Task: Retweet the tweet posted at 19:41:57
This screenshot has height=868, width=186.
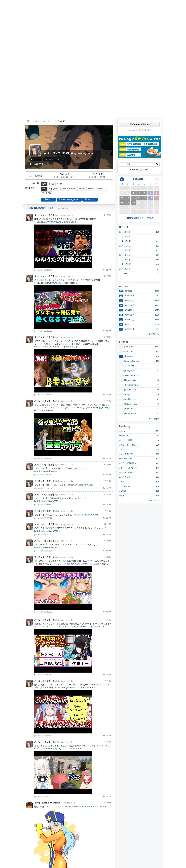Action: [107, 395]
